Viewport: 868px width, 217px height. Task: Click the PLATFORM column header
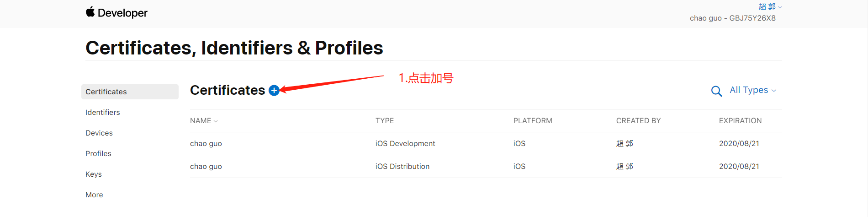[533, 121]
